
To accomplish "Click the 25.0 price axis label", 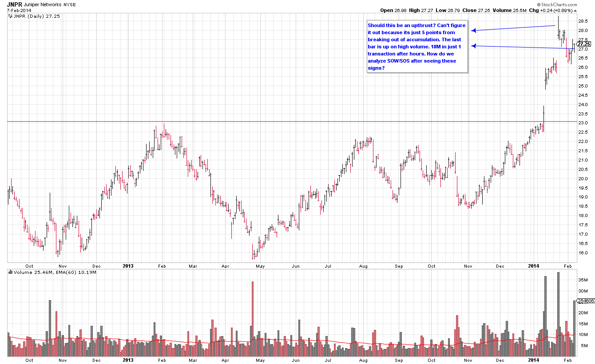I will pos(584,86).
